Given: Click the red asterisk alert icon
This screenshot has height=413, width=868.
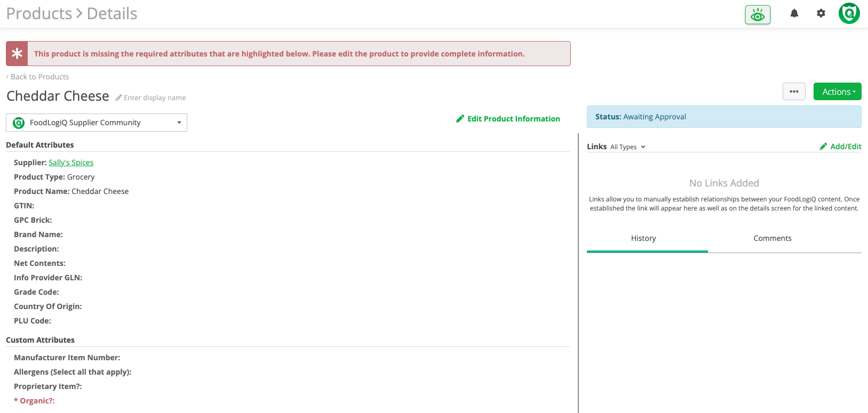Looking at the screenshot, I should tap(17, 54).
